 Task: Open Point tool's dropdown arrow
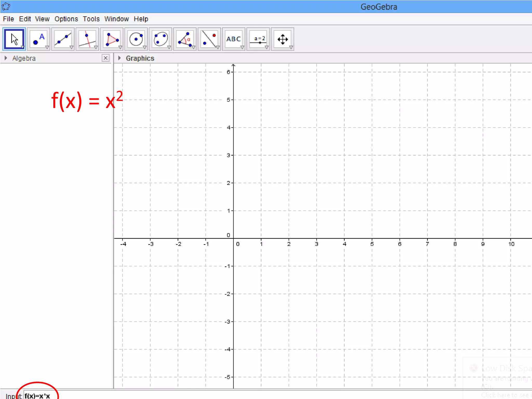[x=47, y=48]
